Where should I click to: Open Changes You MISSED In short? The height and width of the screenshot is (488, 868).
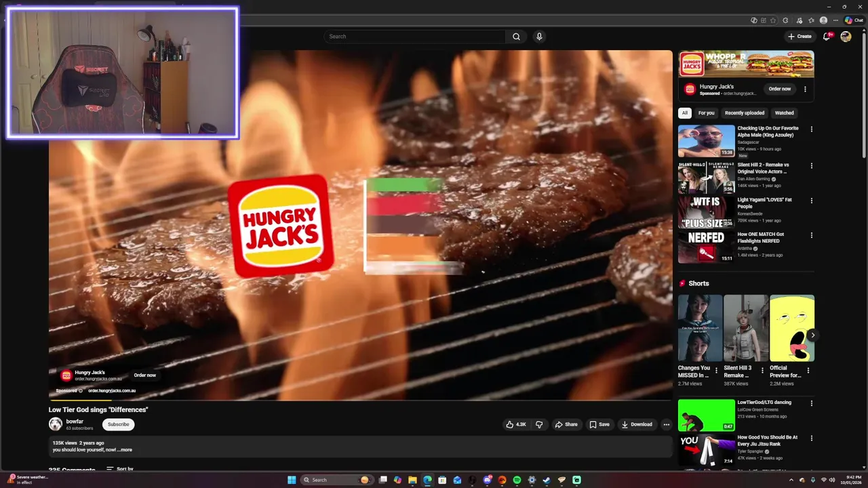coord(700,328)
